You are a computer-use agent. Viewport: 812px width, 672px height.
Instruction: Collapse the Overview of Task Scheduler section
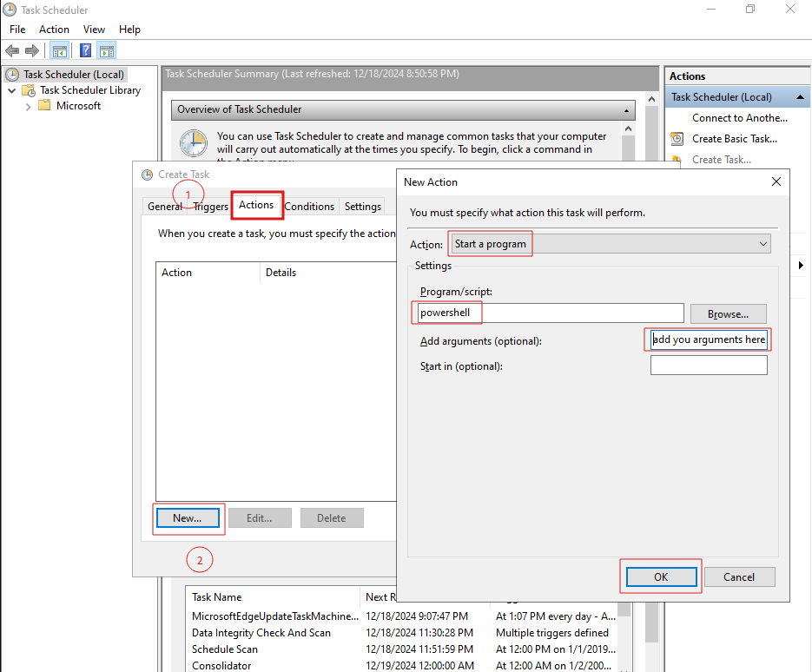tap(626, 110)
